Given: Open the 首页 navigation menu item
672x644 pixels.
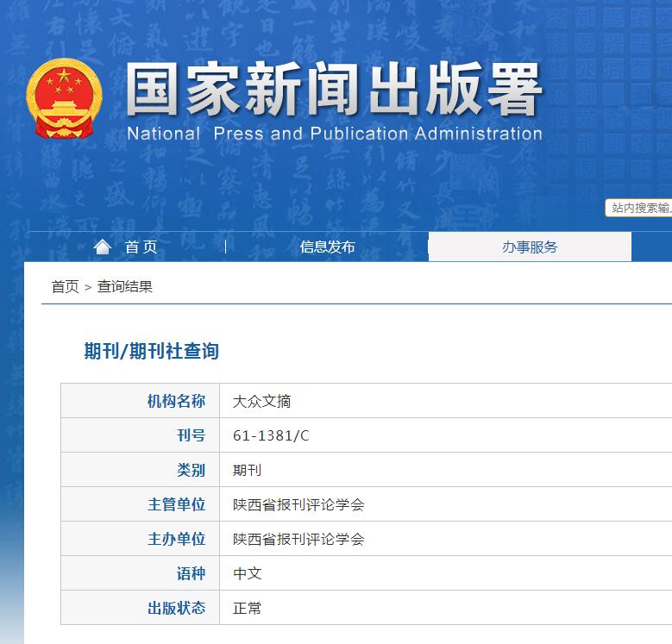Looking at the screenshot, I should (141, 247).
